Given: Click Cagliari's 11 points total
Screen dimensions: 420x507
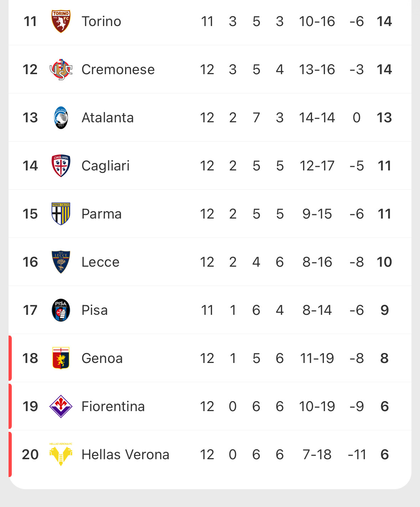Looking at the screenshot, I should coord(384,166).
